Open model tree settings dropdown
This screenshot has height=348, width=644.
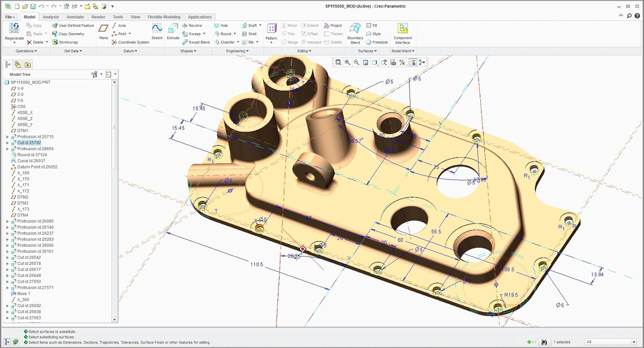(x=96, y=74)
